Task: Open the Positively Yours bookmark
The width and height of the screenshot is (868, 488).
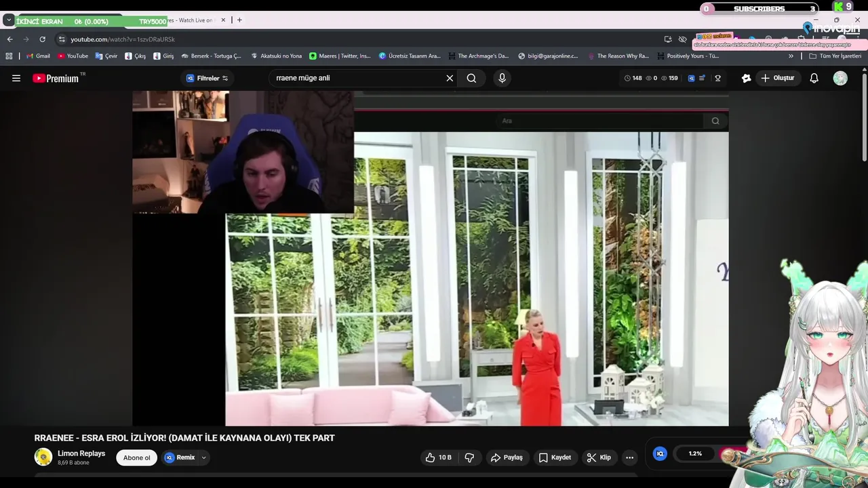Action: [x=688, y=56]
